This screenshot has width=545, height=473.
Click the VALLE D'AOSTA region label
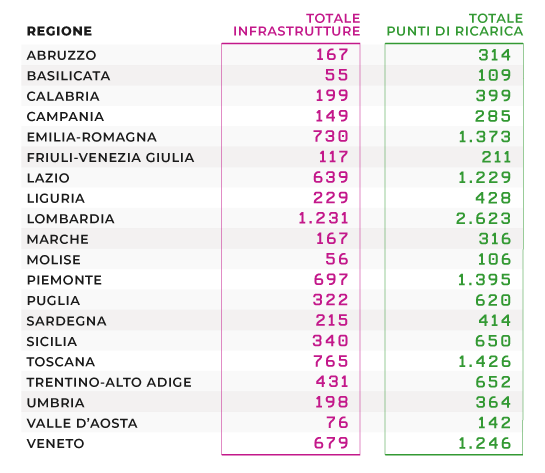point(82,423)
